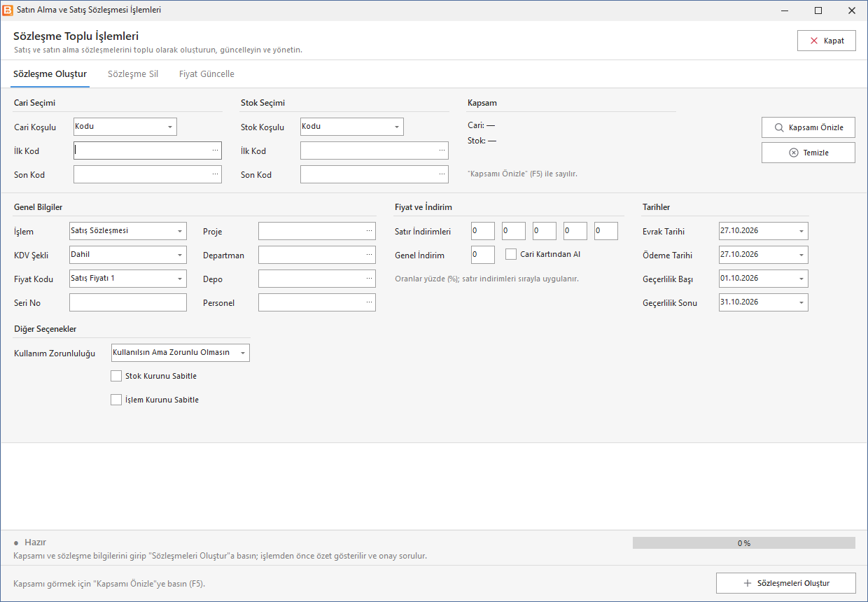Open Ödeme Tarihi date picker

[801, 255]
